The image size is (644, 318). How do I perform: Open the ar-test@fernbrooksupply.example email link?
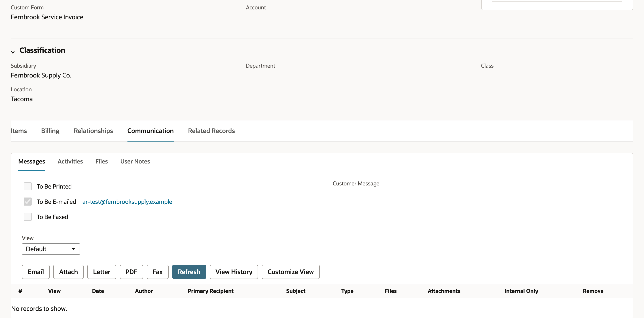(127, 202)
